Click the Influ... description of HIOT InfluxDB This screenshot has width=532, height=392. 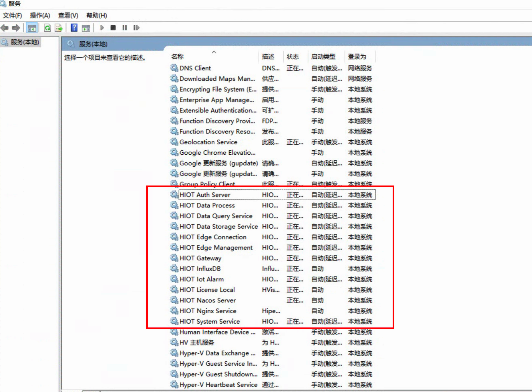(x=271, y=268)
